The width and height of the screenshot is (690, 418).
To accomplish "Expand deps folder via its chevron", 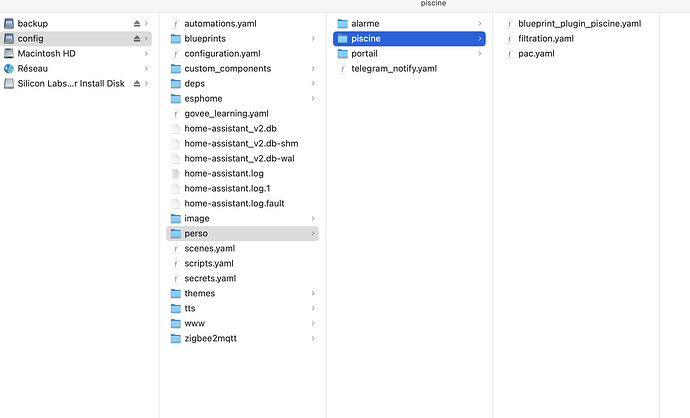I will (x=313, y=84).
